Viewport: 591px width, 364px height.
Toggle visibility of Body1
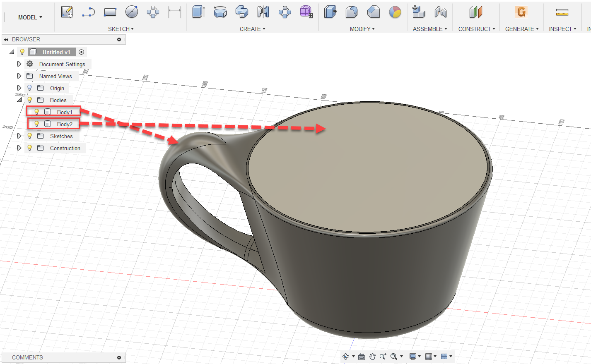(36, 111)
